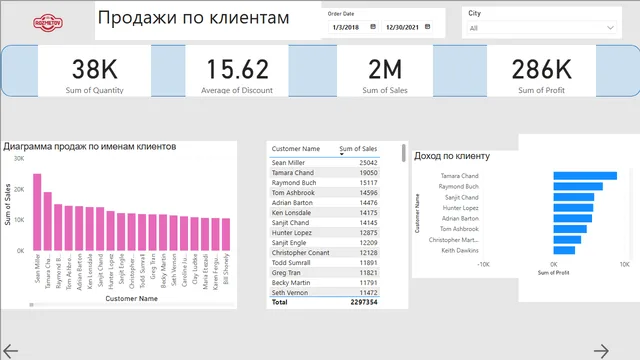Click the 2M Sum of Sales card

(x=385, y=71)
